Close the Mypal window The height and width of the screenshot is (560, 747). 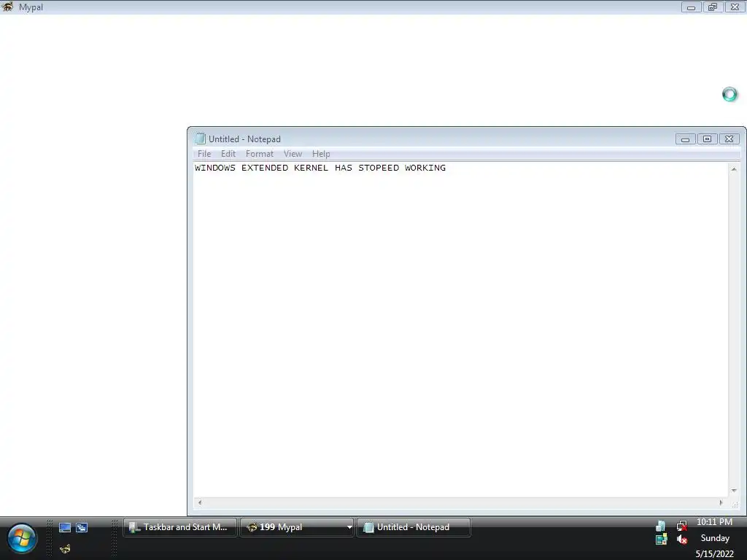click(735, 7)
